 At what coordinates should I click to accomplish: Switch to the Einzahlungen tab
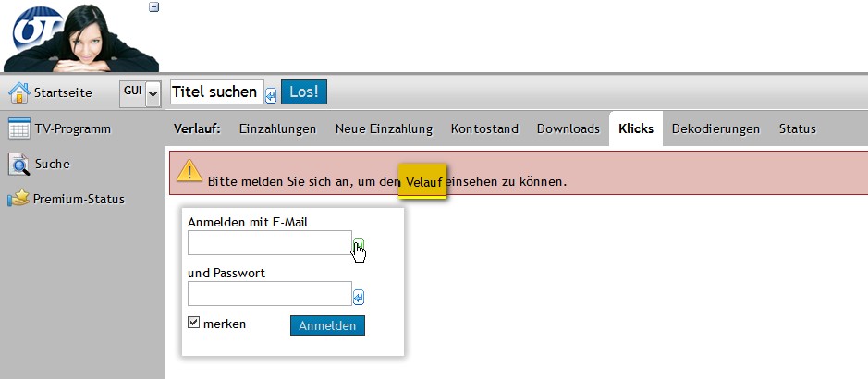tap(277, 129)
